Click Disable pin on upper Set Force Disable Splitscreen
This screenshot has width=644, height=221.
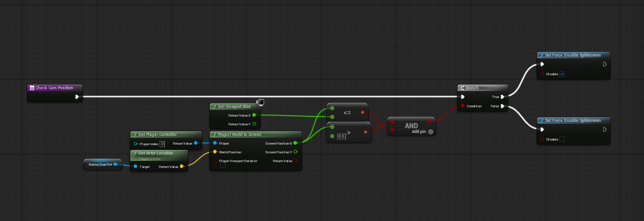(542, 74)
